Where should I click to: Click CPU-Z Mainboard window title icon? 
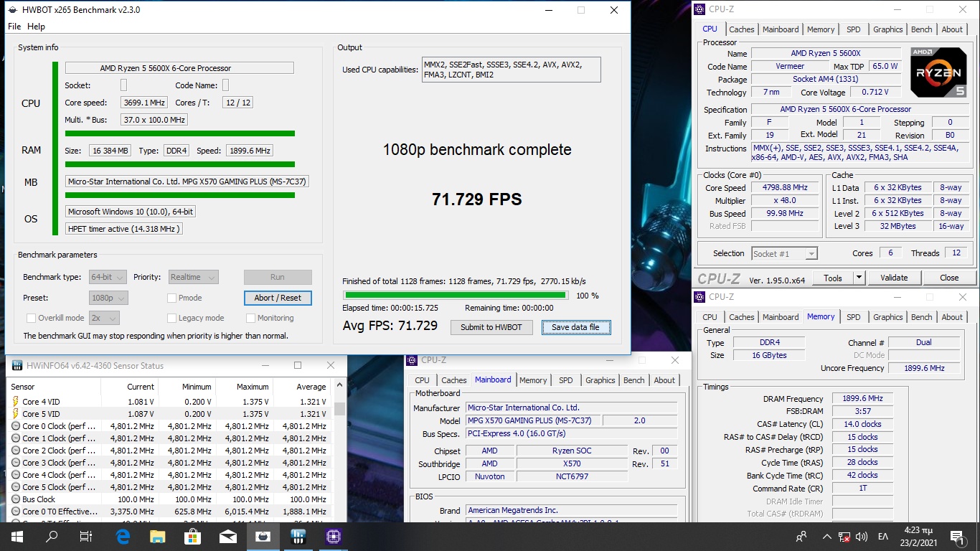coord(412,360)
